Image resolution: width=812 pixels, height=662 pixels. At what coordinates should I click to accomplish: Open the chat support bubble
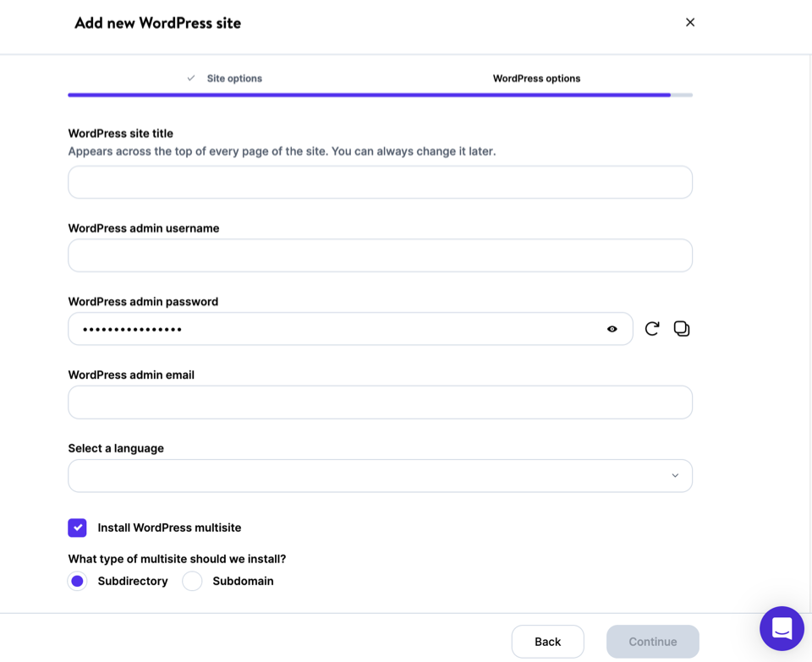click(782, 628)
